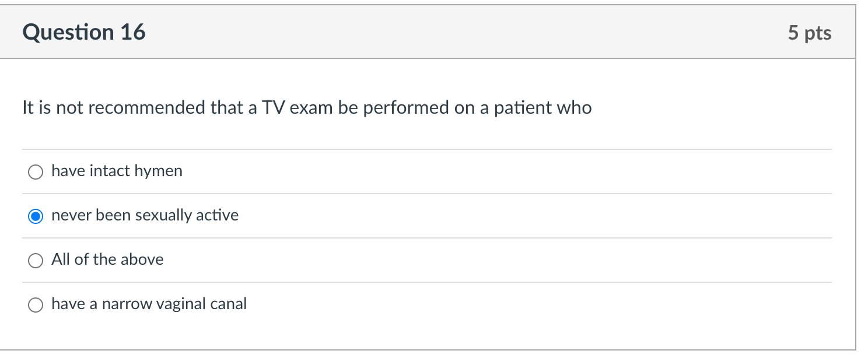868x354 pixels.
Task: Click the "All of the above" answer label
Action: point(107,260)
